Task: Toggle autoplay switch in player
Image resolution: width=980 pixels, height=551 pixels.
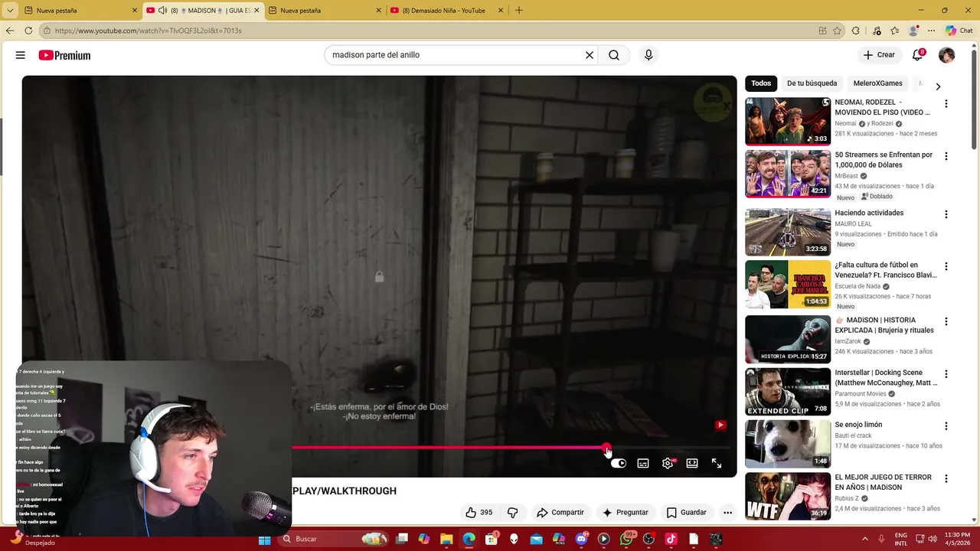Action: point(619,463)
